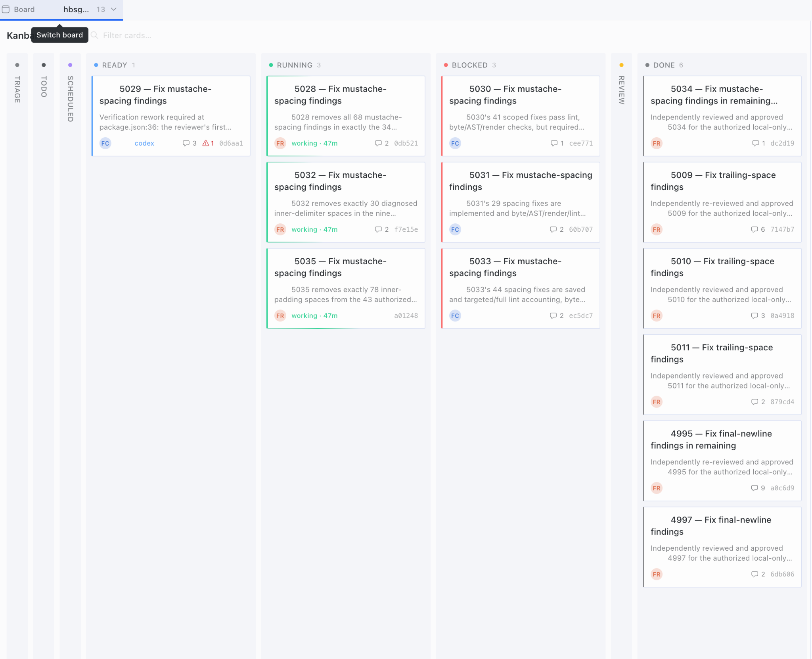The height and width of the screenshot is (659, 812).
Task: Click the FR avatar on card 5010
Action: [657, 316]
